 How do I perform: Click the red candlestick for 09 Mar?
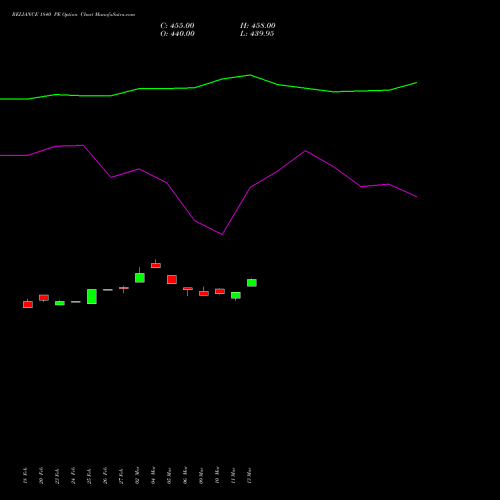point(204,293)
